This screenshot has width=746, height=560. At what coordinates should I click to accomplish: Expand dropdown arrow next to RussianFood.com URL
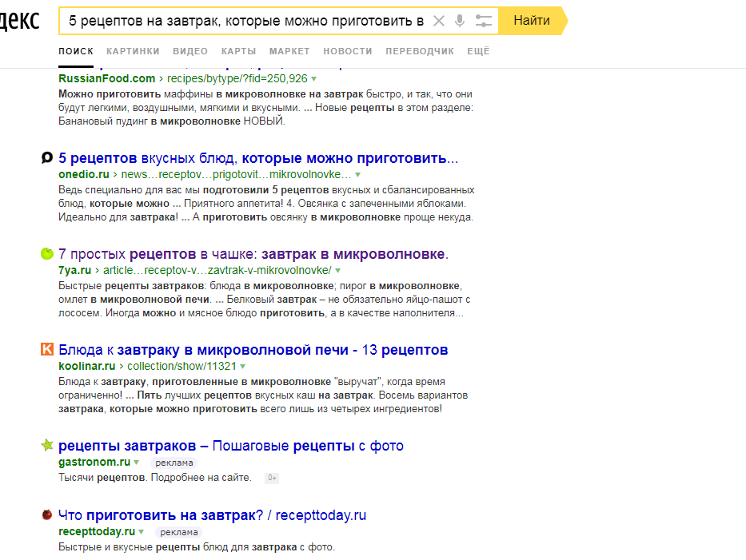pos(314,79)
